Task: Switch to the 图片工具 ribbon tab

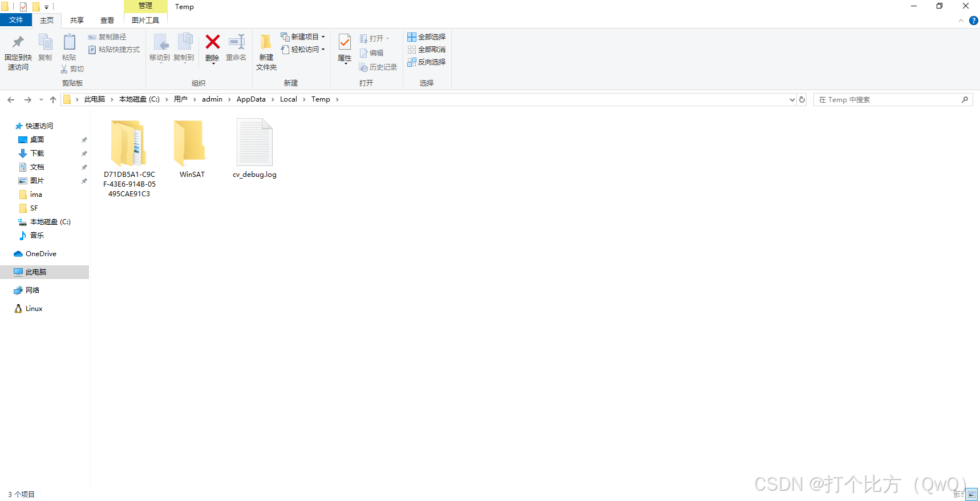Action: click(145, 21)
